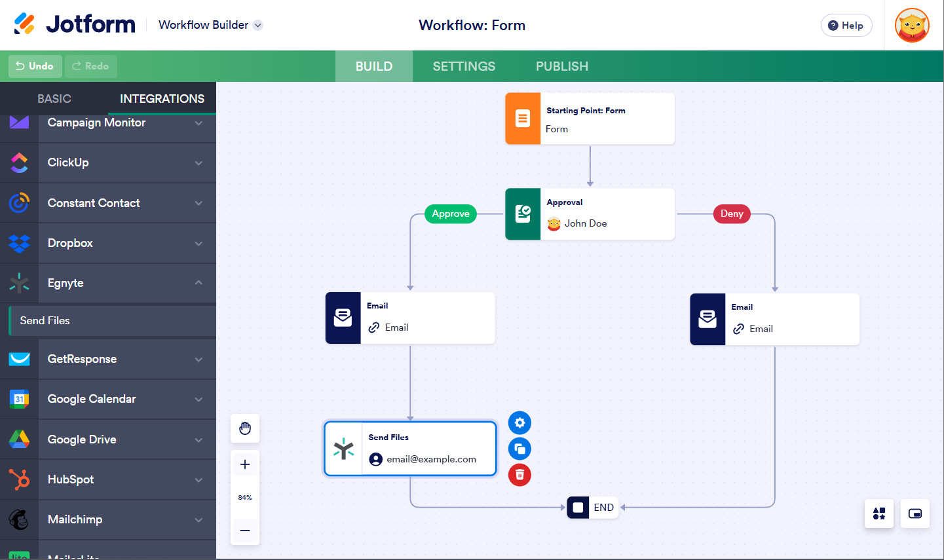This screenshot has height=560, width=944.
Task: Click email@example.com in Send Files node
Action: [x=431, y=459]
